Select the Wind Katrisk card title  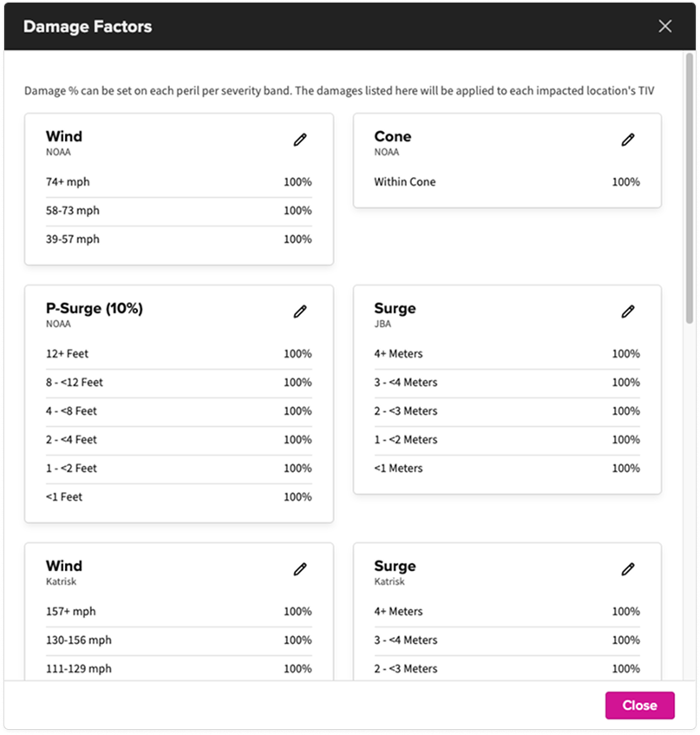pos(64,565)
